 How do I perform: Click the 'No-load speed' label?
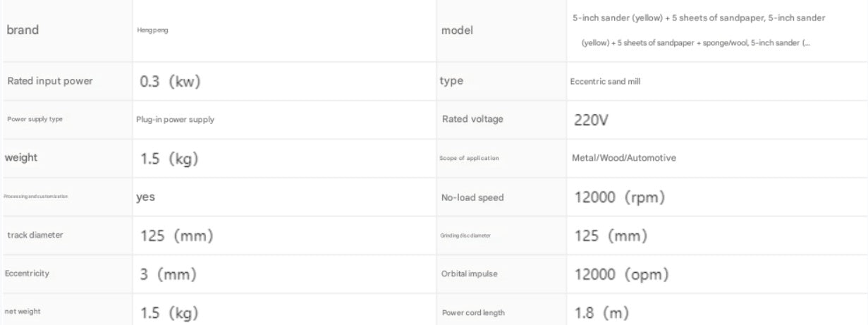[472, 197]
